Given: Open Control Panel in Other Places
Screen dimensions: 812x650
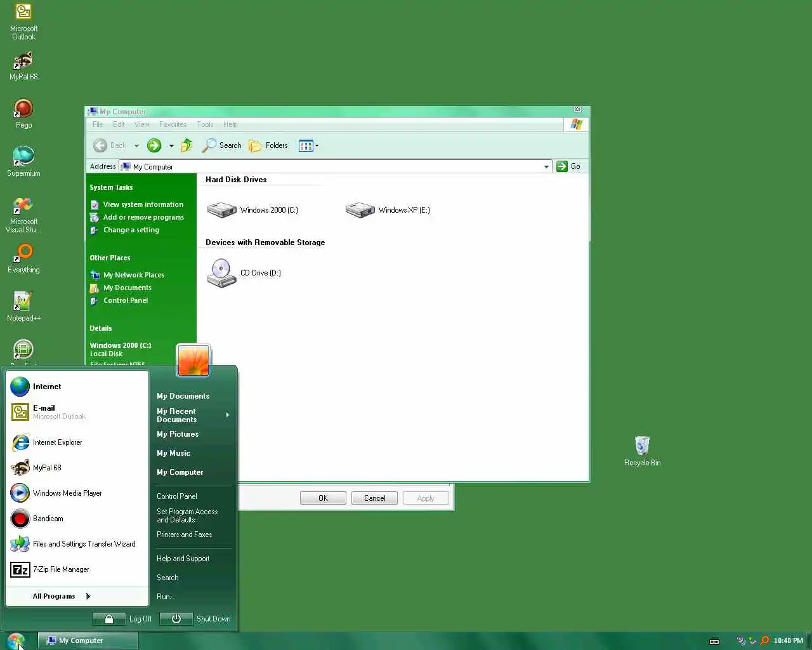Looking at the screenshot, I should (x=119, y=300).
